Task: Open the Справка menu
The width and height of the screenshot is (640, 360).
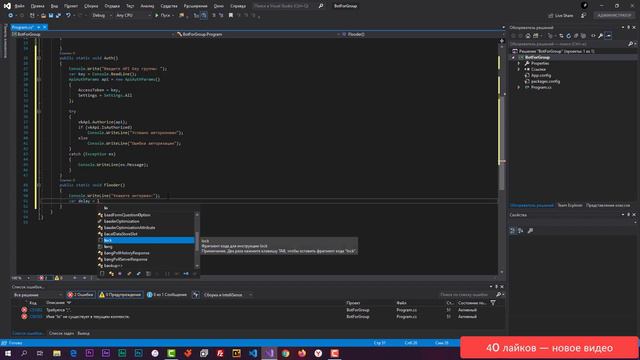Action: (238, 6)
